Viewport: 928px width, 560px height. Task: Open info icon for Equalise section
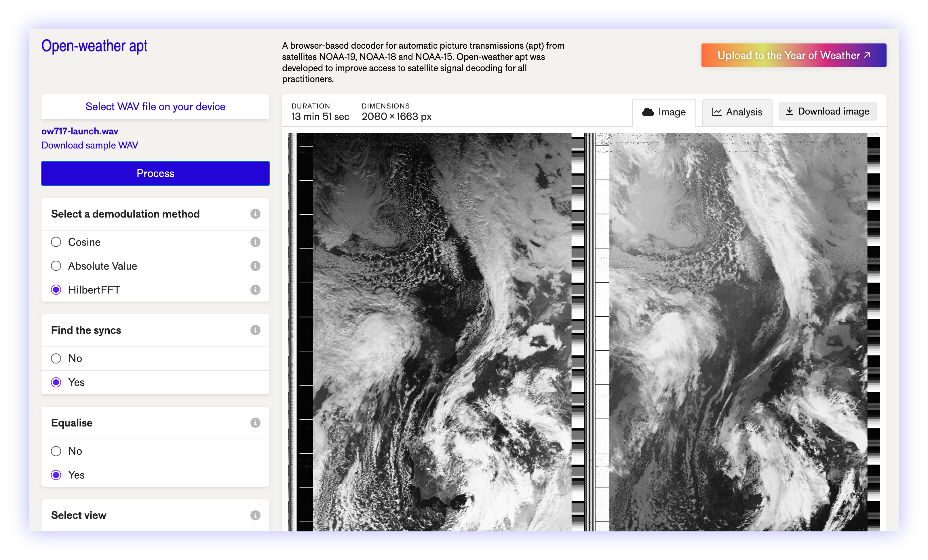point(255,422)
